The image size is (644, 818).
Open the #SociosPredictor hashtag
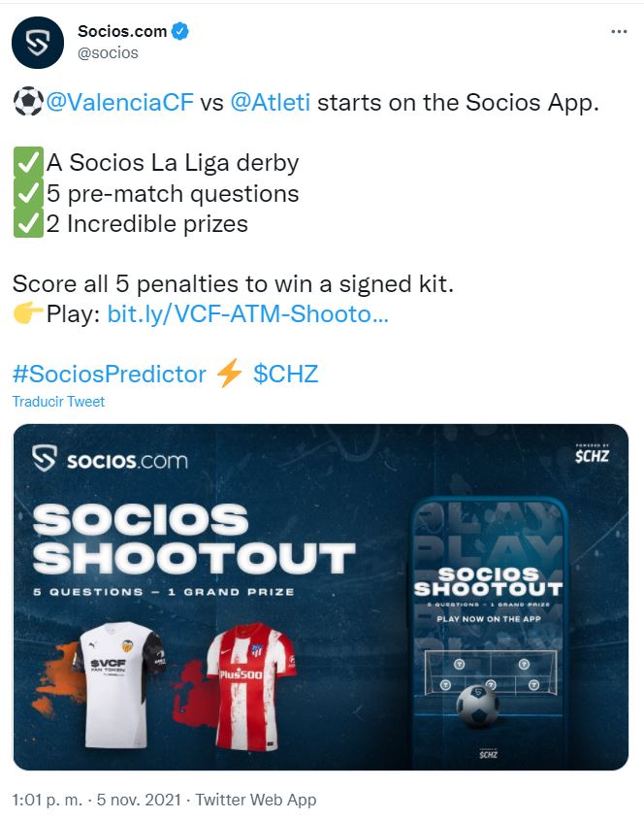point(110,374)
